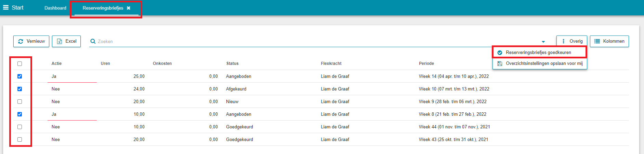
Task: Open the Ja action dropdown for Week 8
Action: tap(72, 114)
